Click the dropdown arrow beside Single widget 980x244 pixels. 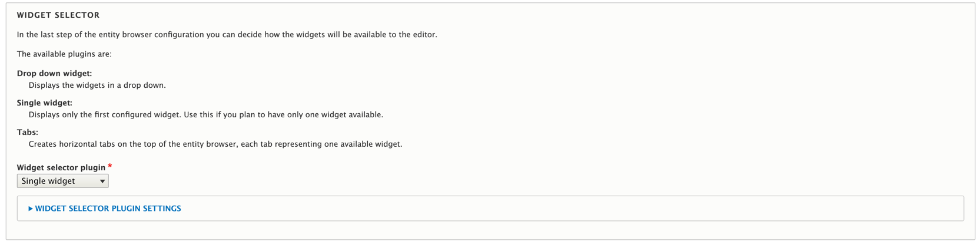[102, 182]
